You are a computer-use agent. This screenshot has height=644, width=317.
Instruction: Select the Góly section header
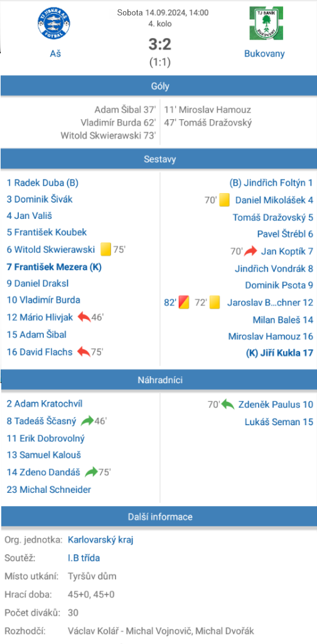[x=159, y=86]
